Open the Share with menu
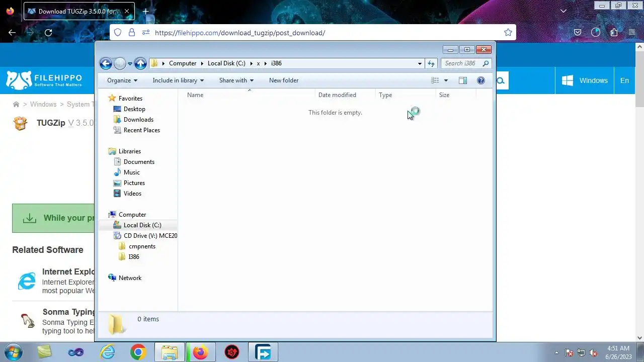This screenshot has width=644, height=362. pos(236,80)
